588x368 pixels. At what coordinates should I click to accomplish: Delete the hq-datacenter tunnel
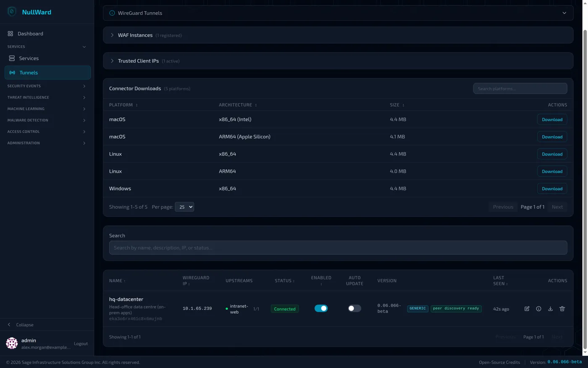click(x=562, y=309)
